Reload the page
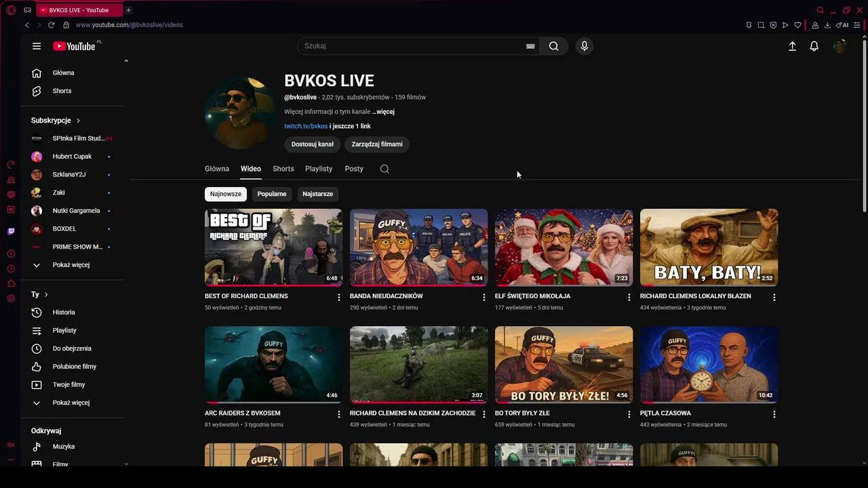 tap(51, 25)
